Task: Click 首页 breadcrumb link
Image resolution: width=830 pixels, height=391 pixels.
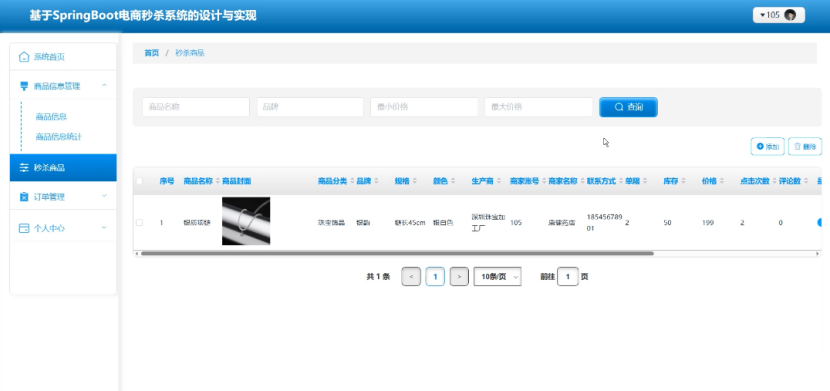Action: [x=151, y=53]
